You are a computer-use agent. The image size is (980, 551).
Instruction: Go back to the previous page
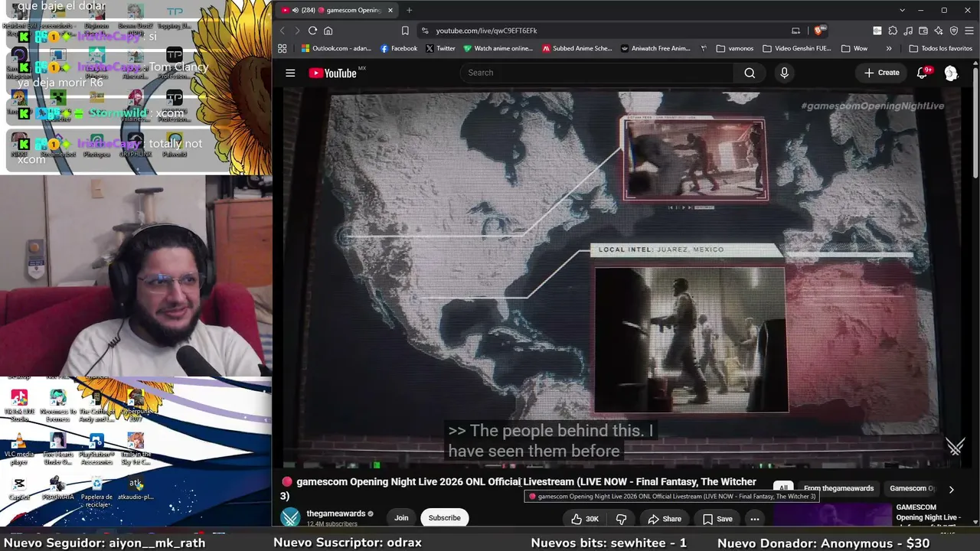click(x=282, y=31)
